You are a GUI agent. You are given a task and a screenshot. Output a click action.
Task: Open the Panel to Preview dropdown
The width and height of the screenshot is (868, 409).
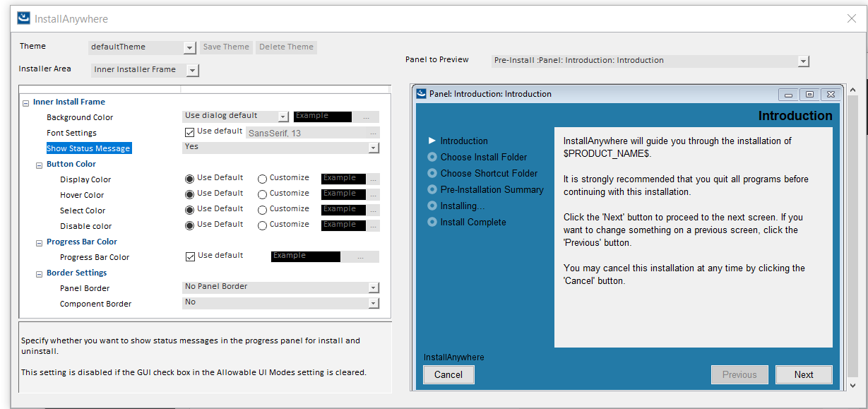803,61
